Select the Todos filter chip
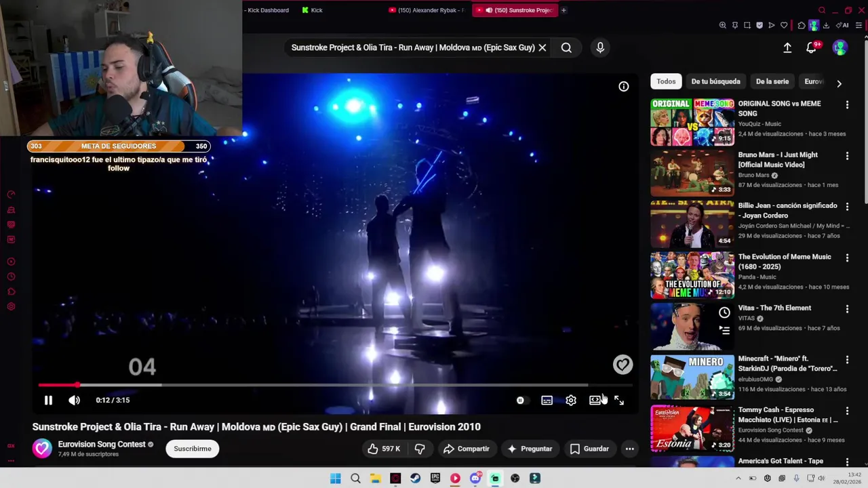This screenshot has height=488, width=868. coord(666,81)
